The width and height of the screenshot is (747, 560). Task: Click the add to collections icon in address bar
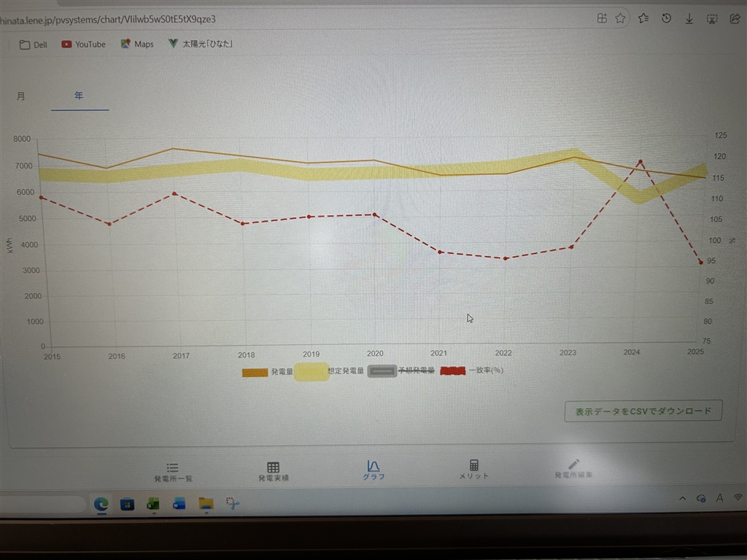click(602, 18)
